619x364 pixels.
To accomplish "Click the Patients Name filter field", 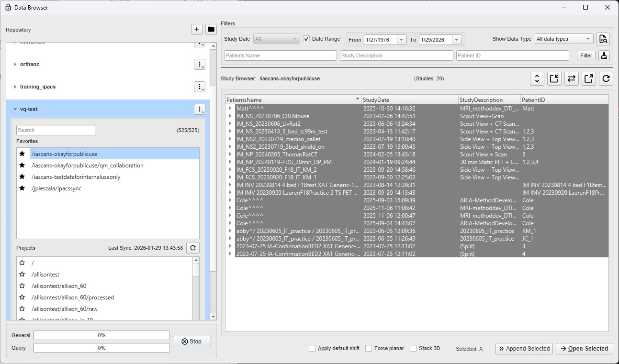I will tap(280, 55).
